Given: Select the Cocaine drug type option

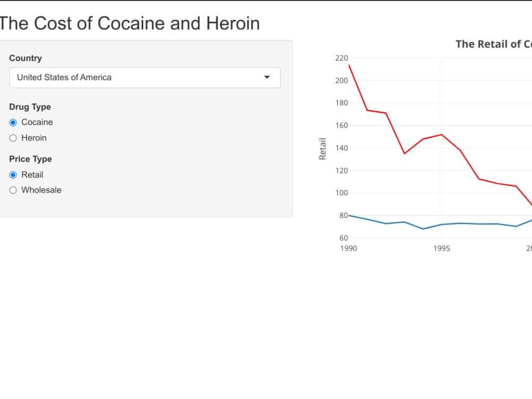Looking at the screenshot, I should [x=13, y=122].
